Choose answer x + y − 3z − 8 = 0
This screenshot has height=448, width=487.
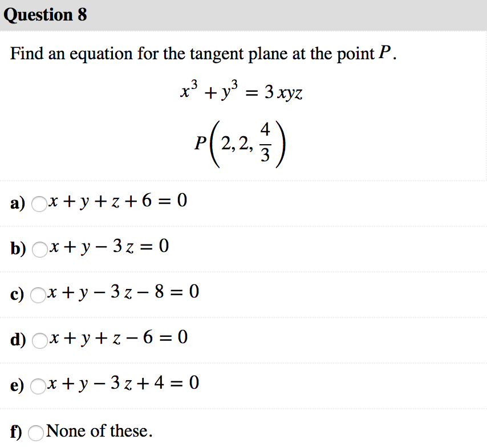coord(123,292)
